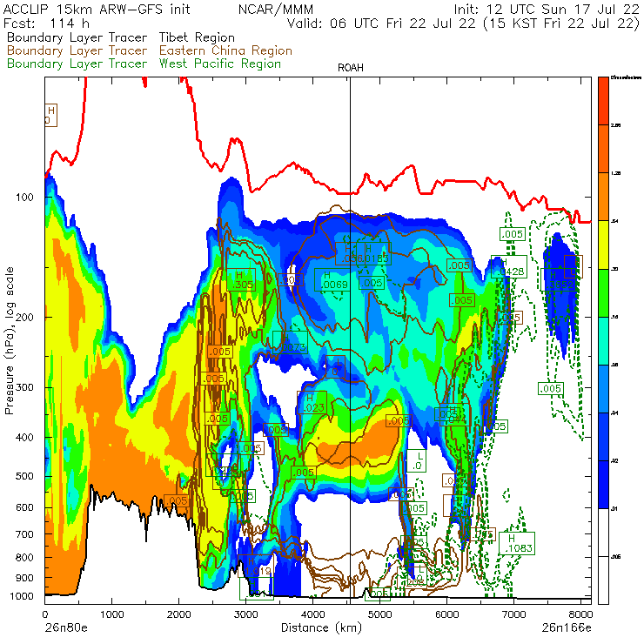644x644 pixels.
Task: Select the brown 'Eastern China Region' legend label
Action: pyautogui.click(x=225, y=50)
